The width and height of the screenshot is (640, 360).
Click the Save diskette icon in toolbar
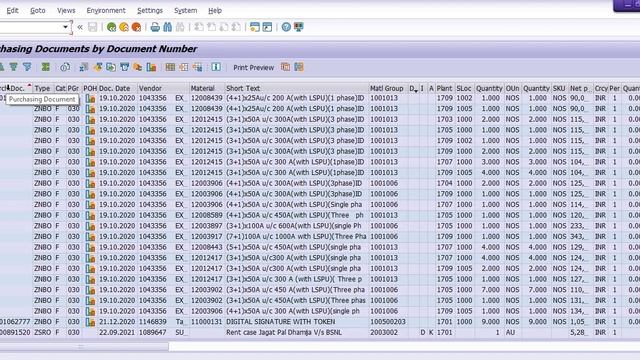pyautogui.click(x=93, y=27)
